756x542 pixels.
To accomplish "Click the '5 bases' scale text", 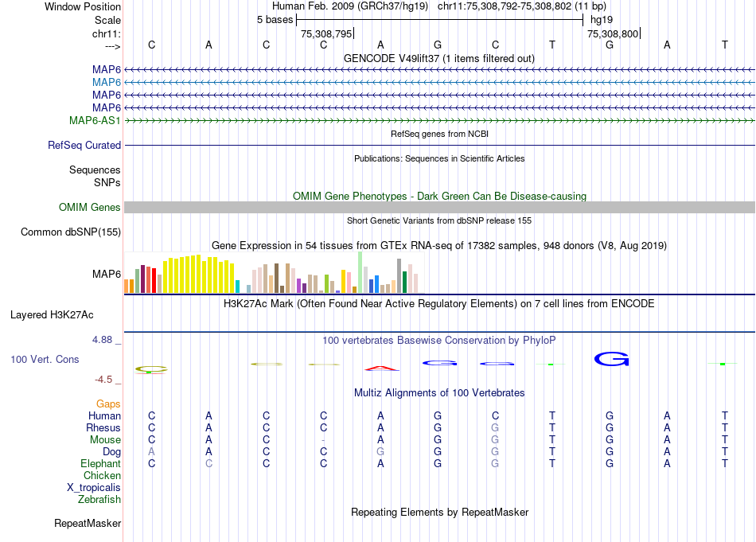I will pyautogui.click(x=275, y=20).
